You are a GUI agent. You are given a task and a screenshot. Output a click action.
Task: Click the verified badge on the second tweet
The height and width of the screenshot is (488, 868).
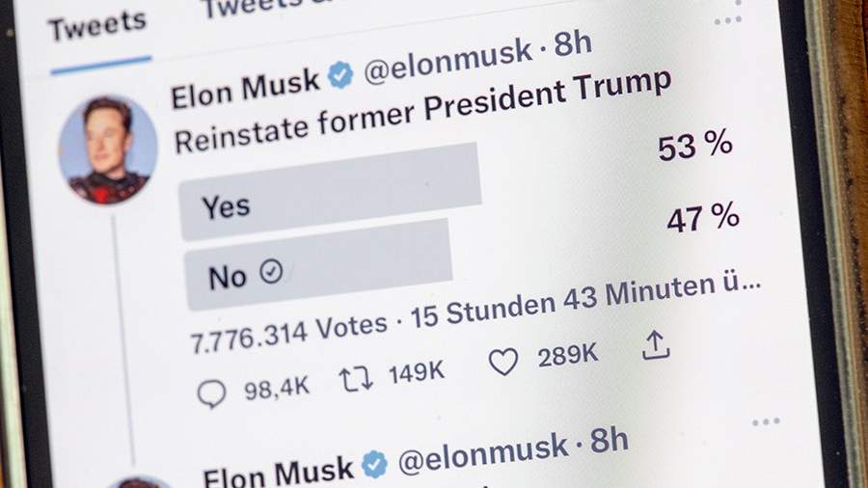coord(373,466)
